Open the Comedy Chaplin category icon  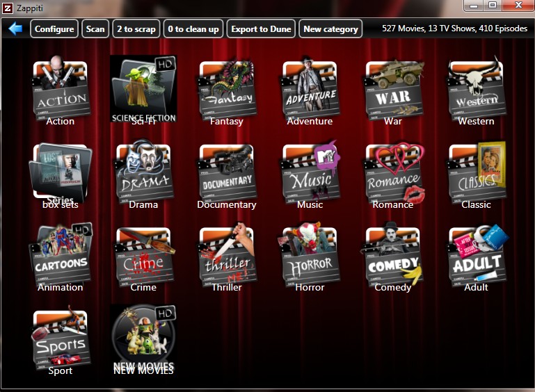pyautogui.click(x=392, y=256)
